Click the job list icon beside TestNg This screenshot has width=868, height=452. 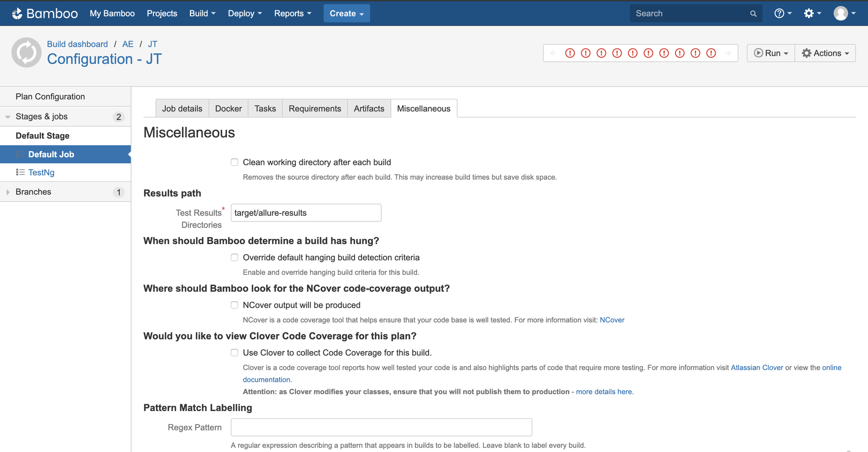point(20,172)
